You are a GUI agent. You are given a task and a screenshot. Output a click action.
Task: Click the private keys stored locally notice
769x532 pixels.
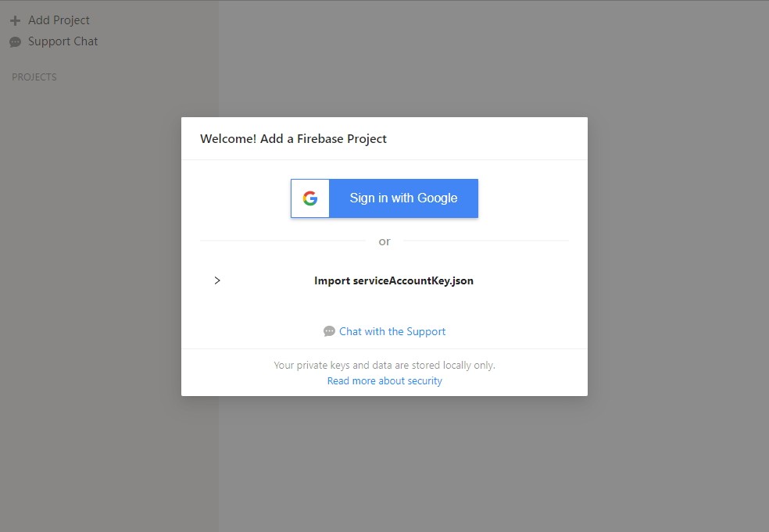point(384,366)
